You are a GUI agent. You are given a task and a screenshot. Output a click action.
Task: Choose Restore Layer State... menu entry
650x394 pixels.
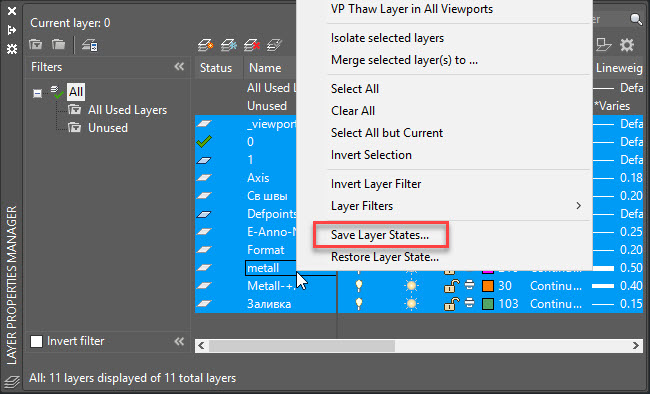click(x=385, y=257)
